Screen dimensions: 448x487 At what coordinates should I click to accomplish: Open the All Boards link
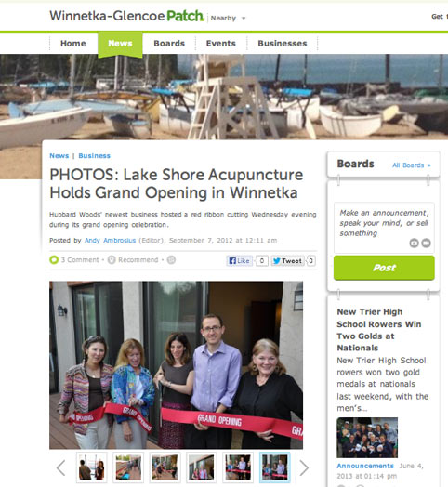click(412, 165)
